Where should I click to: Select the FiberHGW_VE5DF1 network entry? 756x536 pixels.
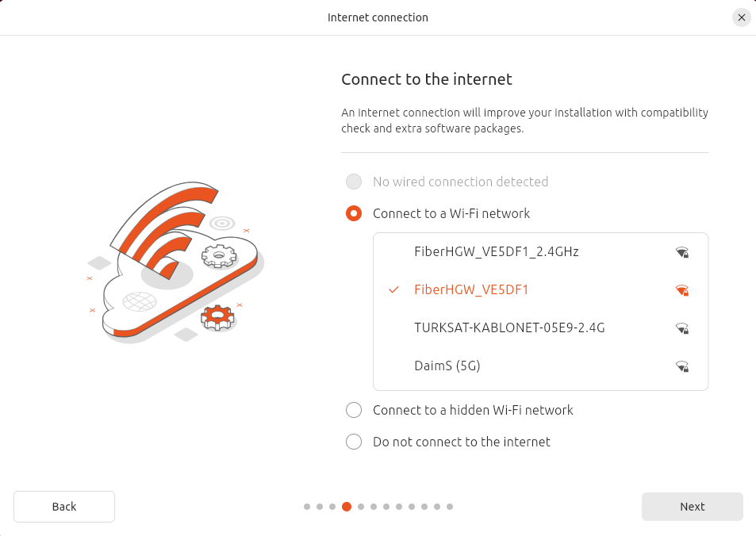(x=471, y=290)
